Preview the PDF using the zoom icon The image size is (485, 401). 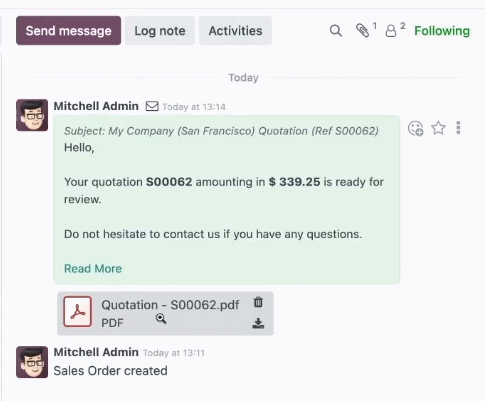click(x=161, y=318)
